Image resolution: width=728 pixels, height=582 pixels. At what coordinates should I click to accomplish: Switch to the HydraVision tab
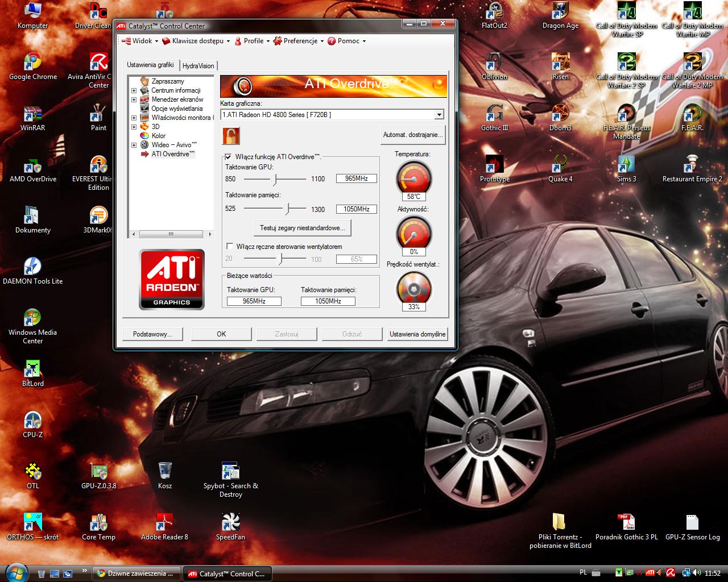(198, 66)
